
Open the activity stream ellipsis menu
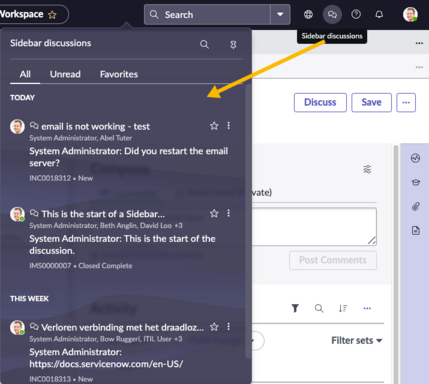[x=367, y=308]
